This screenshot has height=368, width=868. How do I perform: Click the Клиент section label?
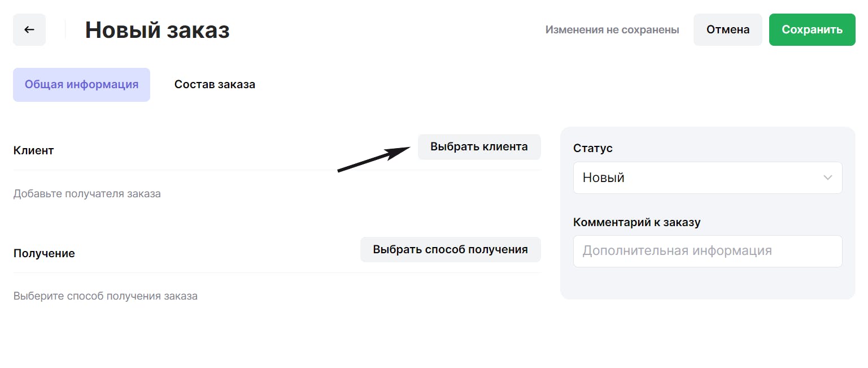[33, 151]
